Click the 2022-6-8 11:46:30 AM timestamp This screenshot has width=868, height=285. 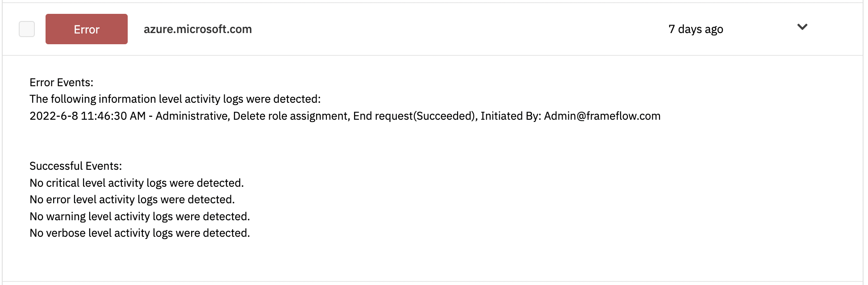pyautogui.click(x=88, y=116)
